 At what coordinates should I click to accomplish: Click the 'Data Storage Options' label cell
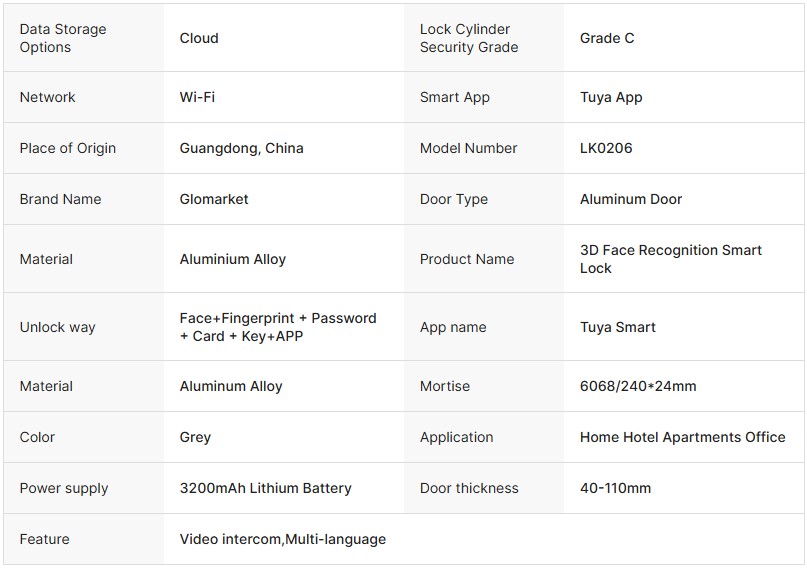(62, 38)
